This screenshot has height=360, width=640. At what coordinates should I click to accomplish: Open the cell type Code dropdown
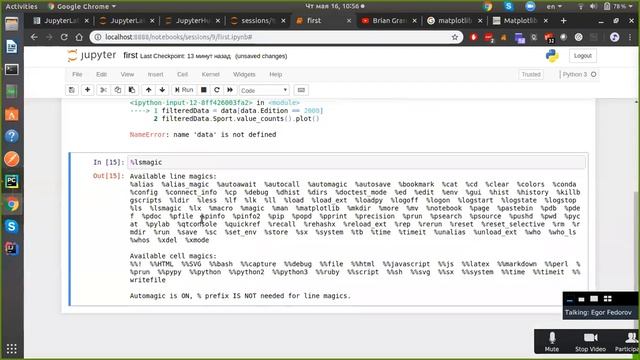(264, 90)
